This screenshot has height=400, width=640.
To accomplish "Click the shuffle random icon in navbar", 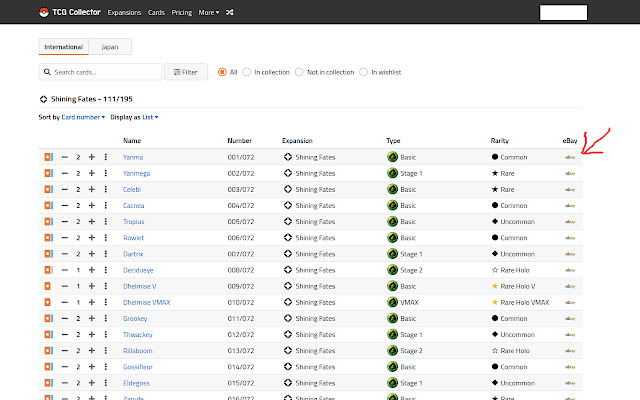I will [230, 13].
